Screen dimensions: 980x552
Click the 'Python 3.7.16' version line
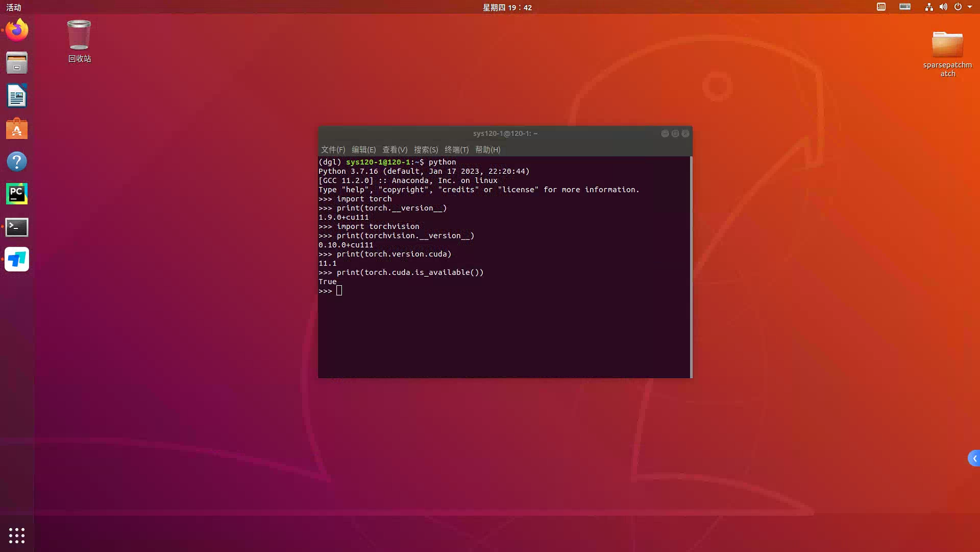[424, 171]
